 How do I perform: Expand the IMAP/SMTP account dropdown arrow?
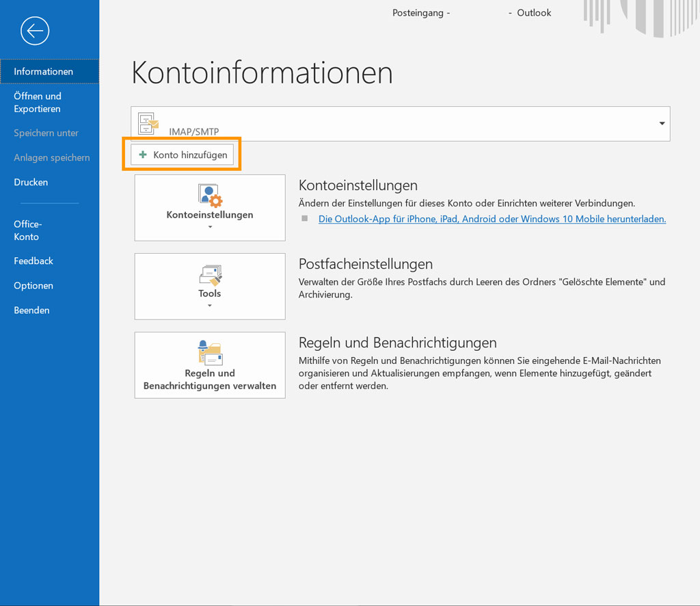[x=662, y=123]
